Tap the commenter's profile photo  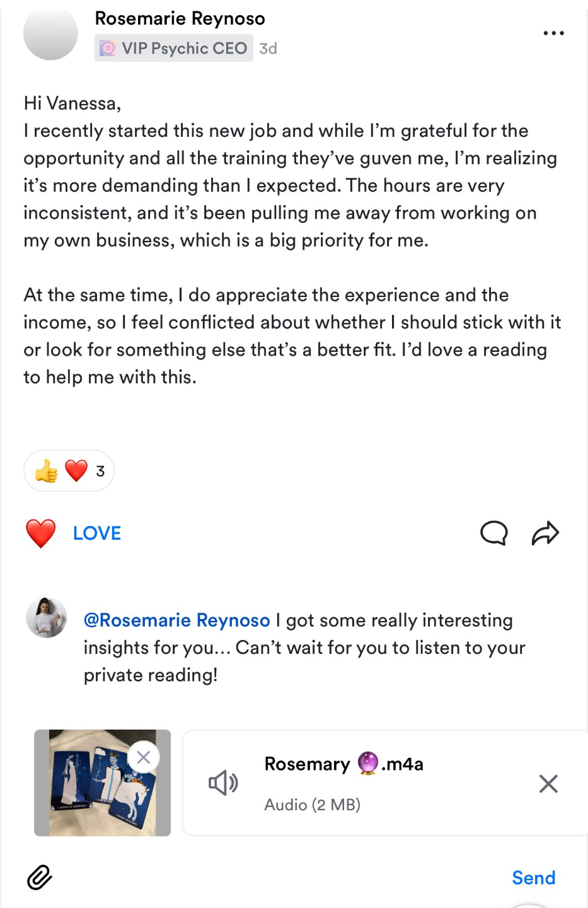pyautogui.click(x=47, y=617)
